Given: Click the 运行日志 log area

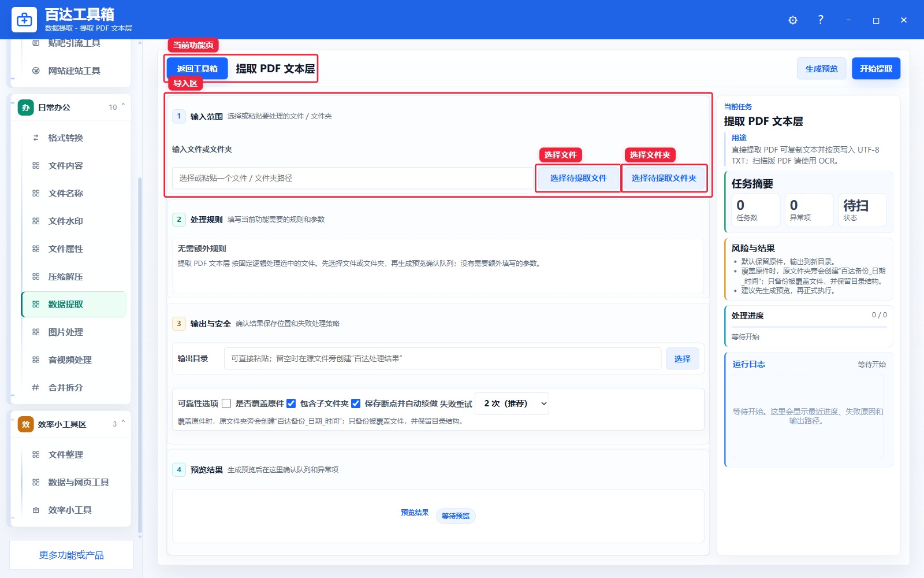Looking at the screenshot, I should pos(808,416).
